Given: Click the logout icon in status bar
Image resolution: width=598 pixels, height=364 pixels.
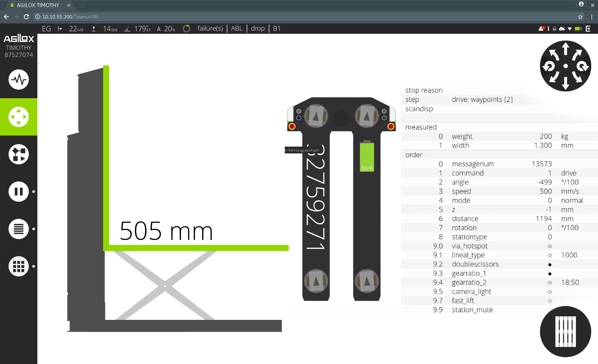Looking at the screenshot, I should 588,28.
